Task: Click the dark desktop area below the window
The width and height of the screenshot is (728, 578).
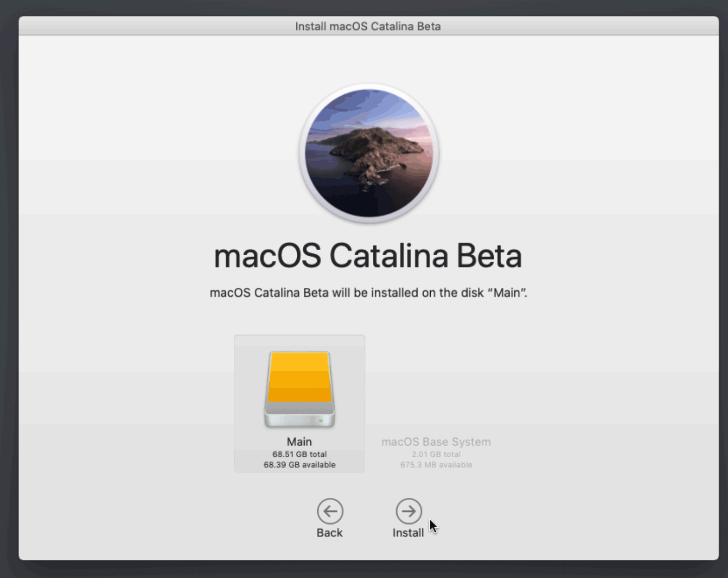Action: pyautogui.click(x=368, y=570)
